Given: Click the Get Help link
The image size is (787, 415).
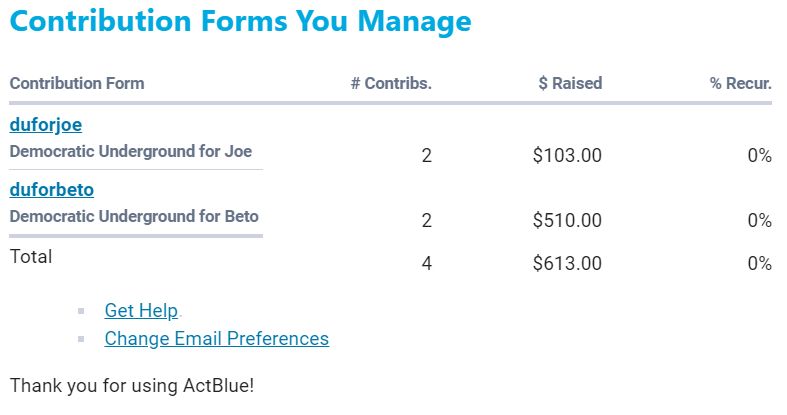Looking at the screenshot, I should [x=141, y=311].
